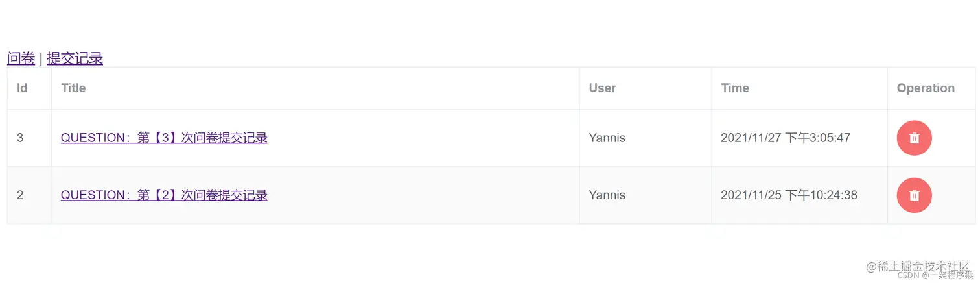Select the 2021/11/27 下午3:05:47 time cell
The height and width of the screenshot is (283, 980).
click(799, 138)
